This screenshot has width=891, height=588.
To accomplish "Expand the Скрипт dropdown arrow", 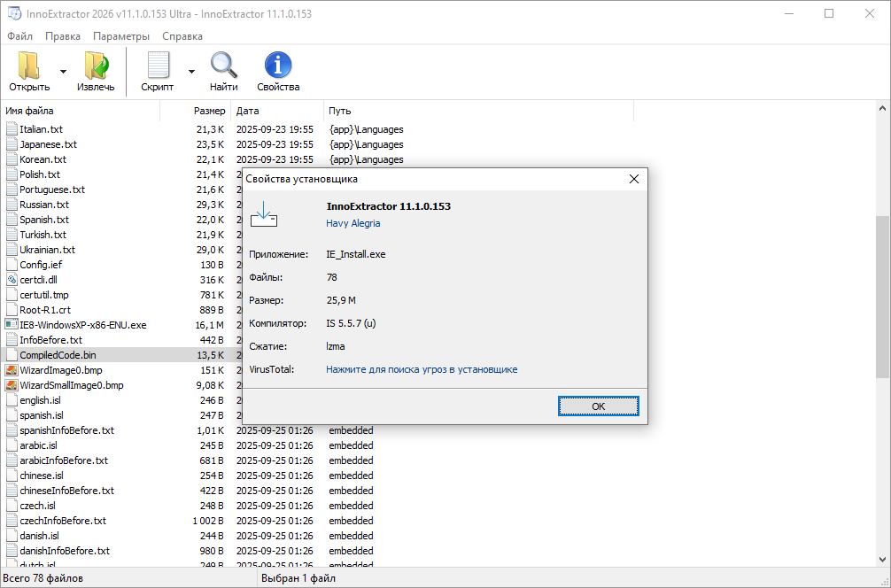I will click(x=191, y=72).
